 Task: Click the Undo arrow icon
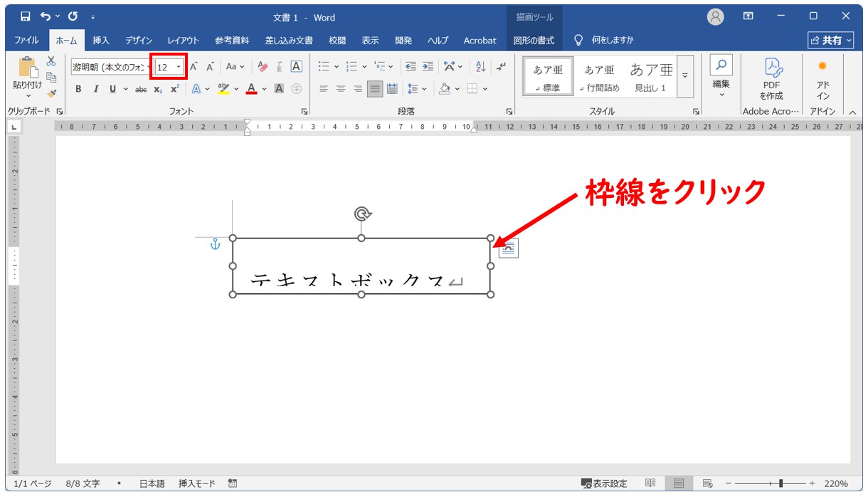(46, 16)
